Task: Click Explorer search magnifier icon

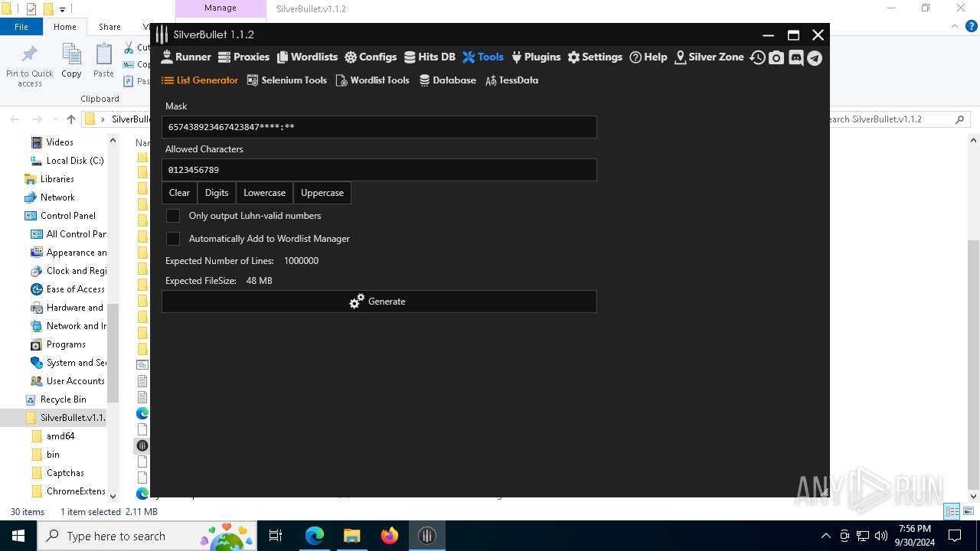Action: (x=959, y=119)
